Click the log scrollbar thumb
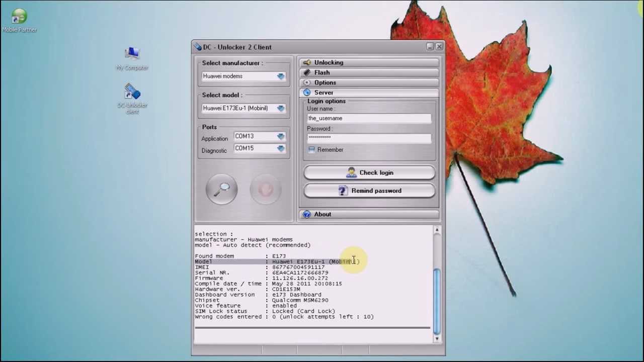Viewport: 644px width, 362px height. click(437, 301)
